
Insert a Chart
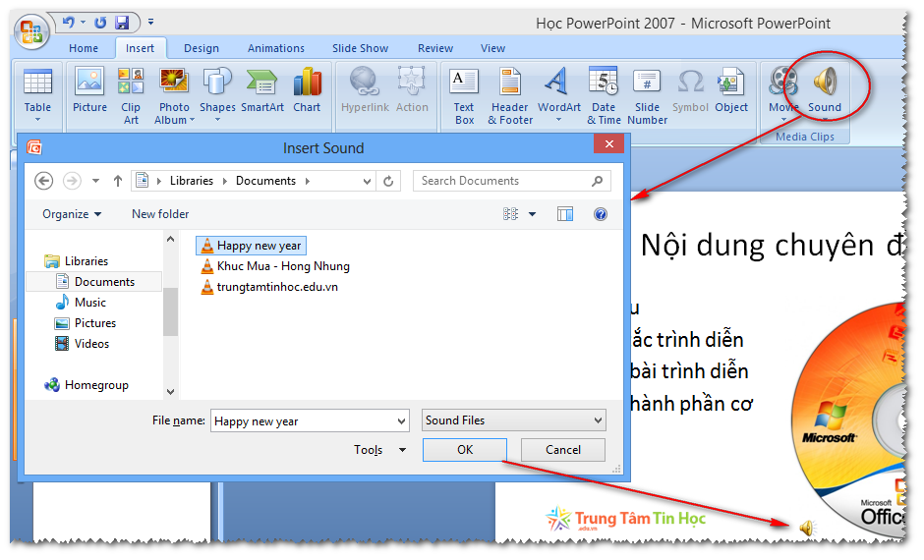(307, 89)
